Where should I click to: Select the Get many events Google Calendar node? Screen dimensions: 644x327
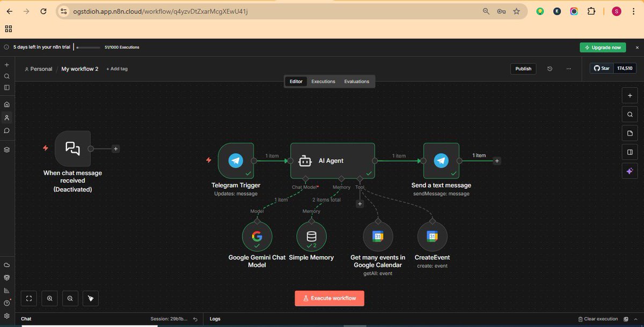(378, 236)
